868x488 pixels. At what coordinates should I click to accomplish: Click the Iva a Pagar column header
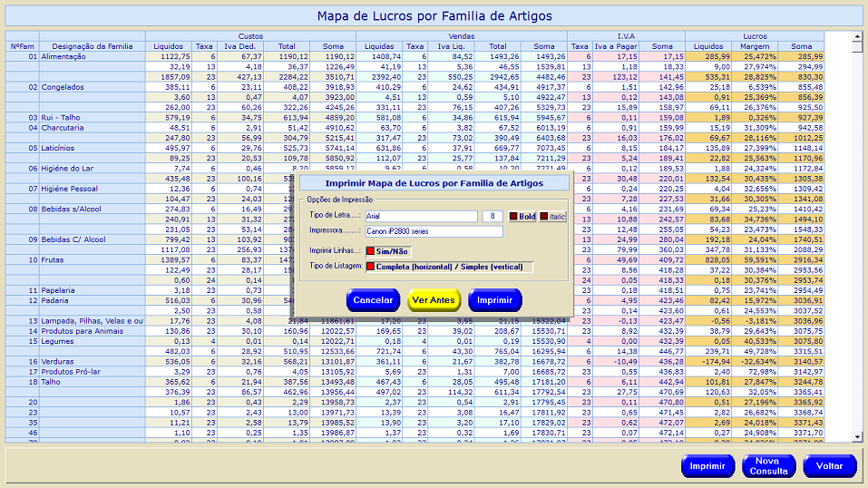pos(616,46)
